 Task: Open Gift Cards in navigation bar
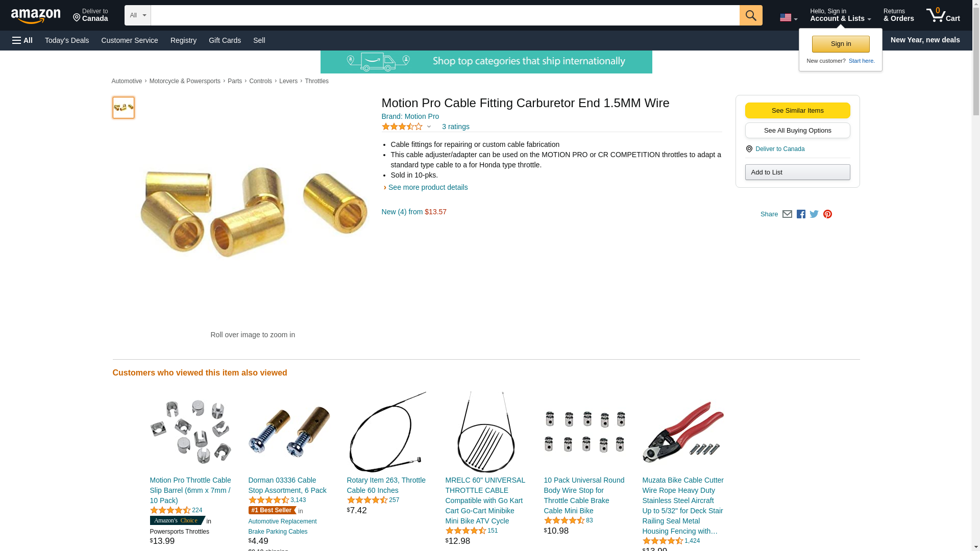225,40
